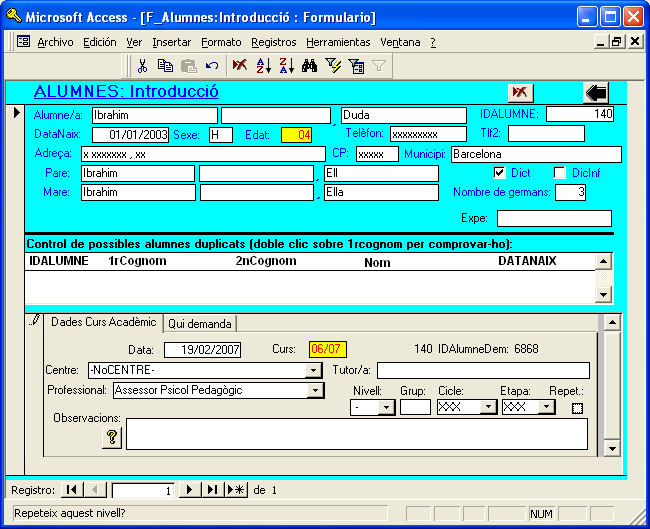Click the form control icon left of Archivo
The width and height of the screenshot is (650, 529).
tap(23, 41)
